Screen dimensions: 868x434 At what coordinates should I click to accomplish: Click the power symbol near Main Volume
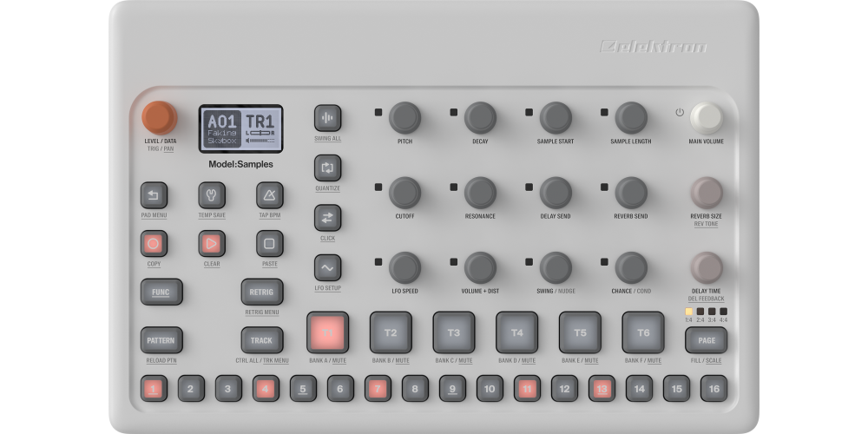[680, 112]
